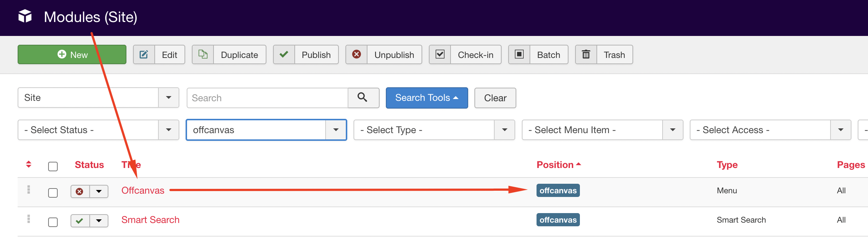Click the Batch square icon
The height and width of the screenshot is (245, 868).
tap(519, 55)
